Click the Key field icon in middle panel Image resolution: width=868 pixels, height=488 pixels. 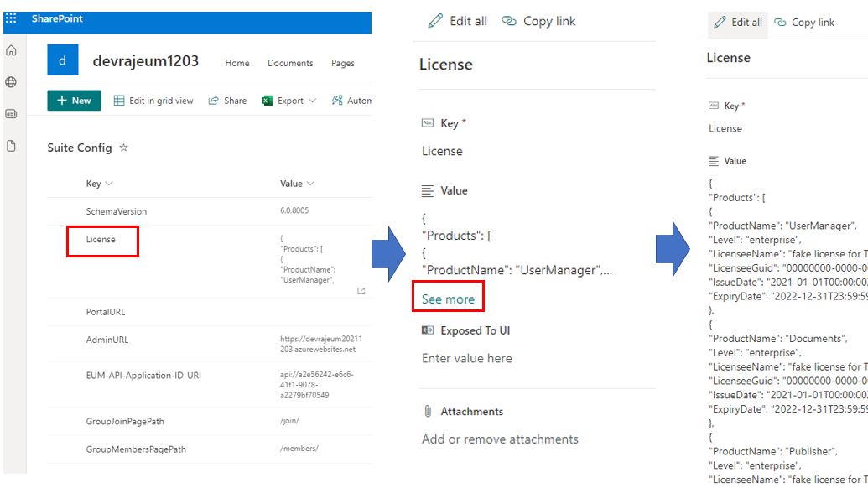tap(428, 122)
